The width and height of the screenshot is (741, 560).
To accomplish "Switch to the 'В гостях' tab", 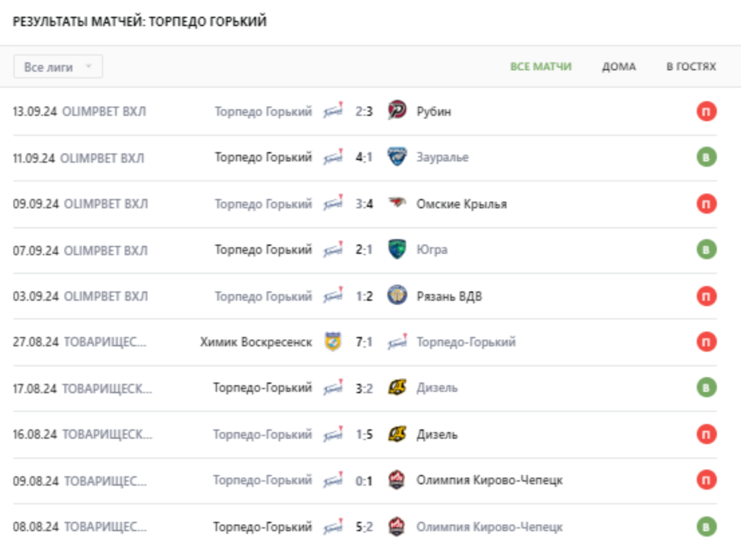I will tap(691, 67).
